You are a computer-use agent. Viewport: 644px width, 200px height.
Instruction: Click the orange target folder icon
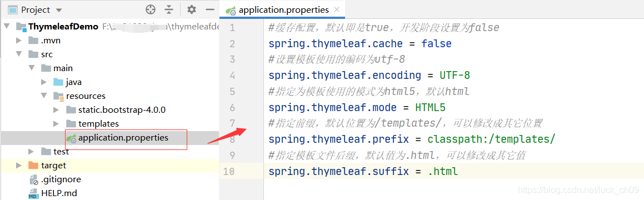tap(33, 166)
